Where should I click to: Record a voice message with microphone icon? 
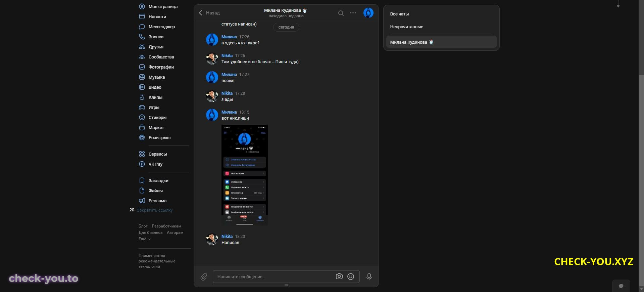point(369,276)
